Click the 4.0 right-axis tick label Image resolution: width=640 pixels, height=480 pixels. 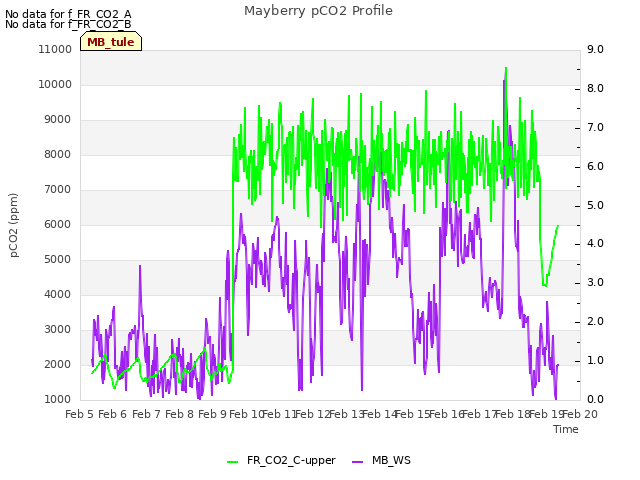point(595,244)
